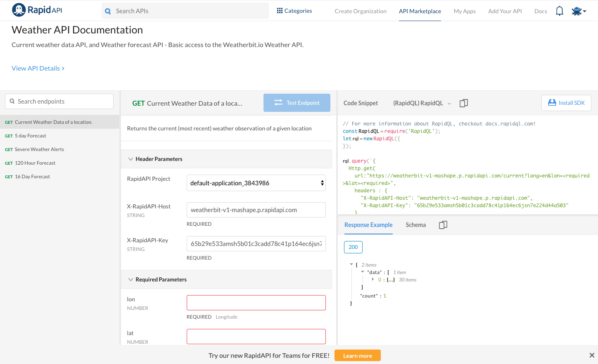This screenshot has height=364, width=598.
Task: Collapse the Required Parameters section
Action: tap(131, 279)
